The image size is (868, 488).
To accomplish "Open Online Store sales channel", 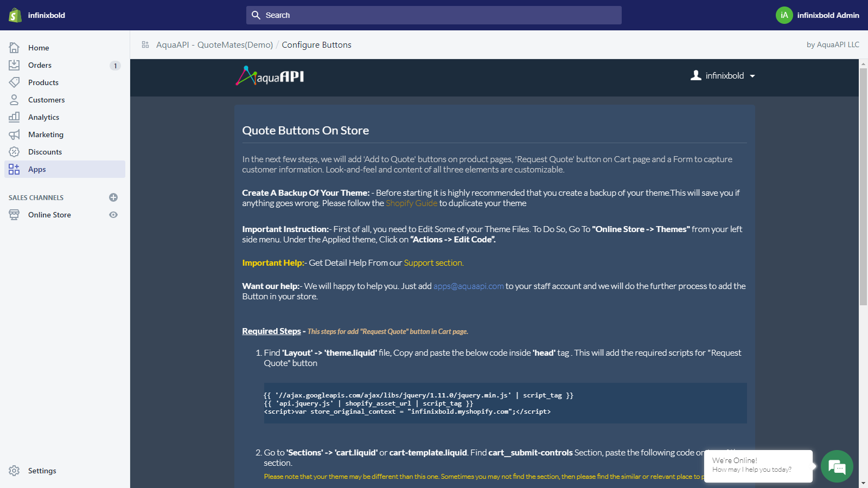I will coord(49,215).
